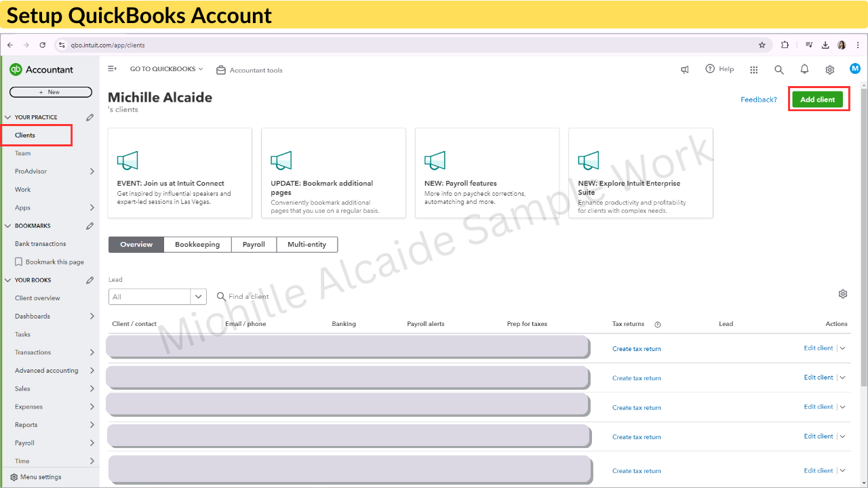Click the green Add client button

[x=818, y=100]
